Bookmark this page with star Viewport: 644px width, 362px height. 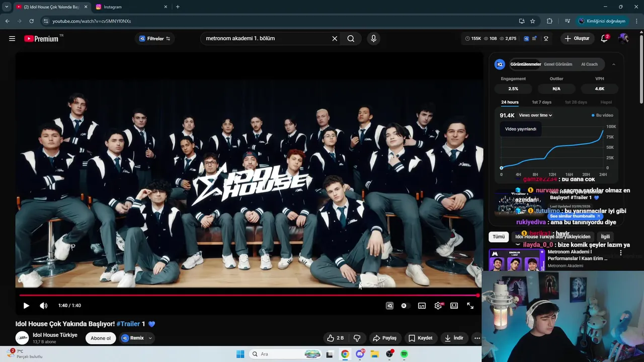pyautogui.click(x=533, y=21)
